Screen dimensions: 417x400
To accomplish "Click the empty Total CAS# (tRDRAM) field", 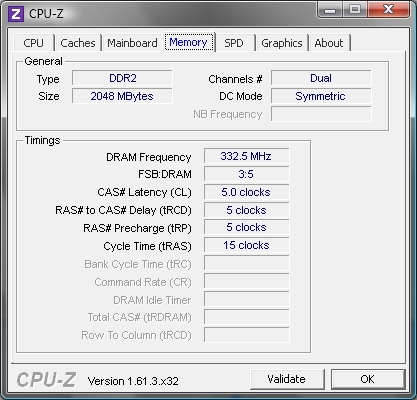I will 246,317.
